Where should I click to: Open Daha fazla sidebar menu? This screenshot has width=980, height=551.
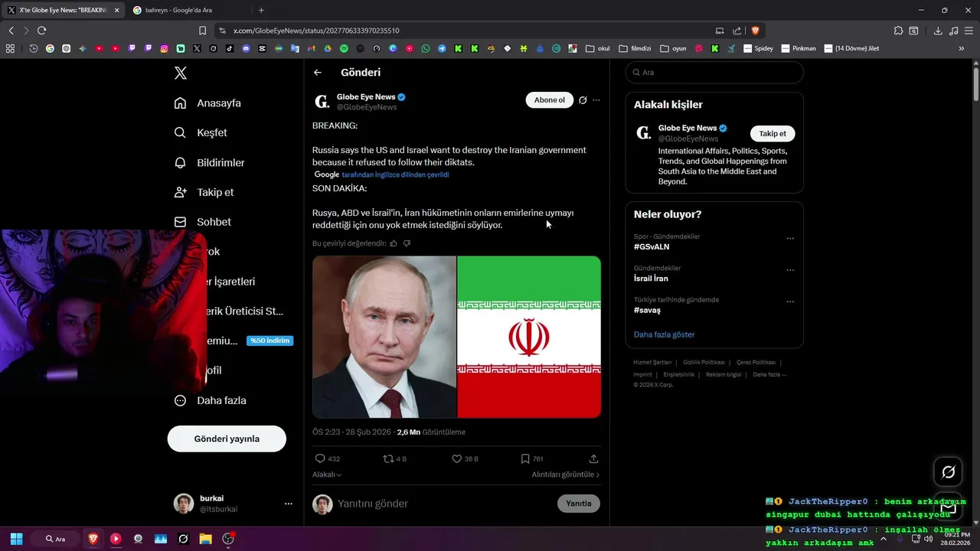210,400
